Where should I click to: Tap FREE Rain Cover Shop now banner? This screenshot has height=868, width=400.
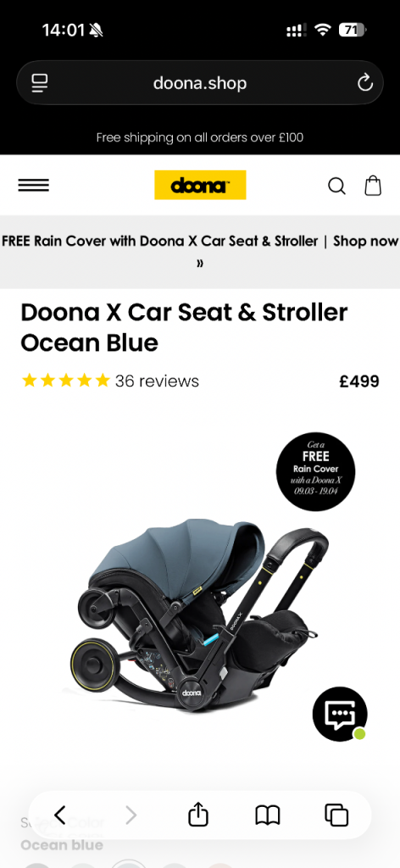pos(200,251)
